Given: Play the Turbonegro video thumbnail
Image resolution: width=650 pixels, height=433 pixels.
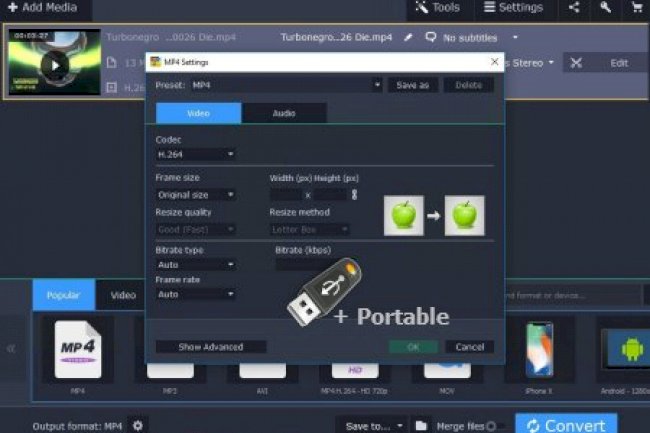Looking at the screenshot, I should pyautogui.click(x=55, y=65).
